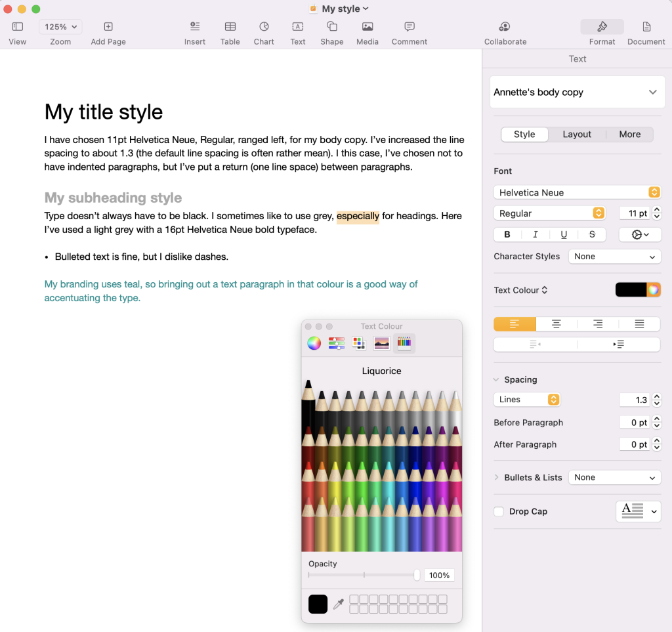Open the Character Styles dropdown
Image resolution: width=672 pixels, height=632 pixels.
[x=614, y=257]
